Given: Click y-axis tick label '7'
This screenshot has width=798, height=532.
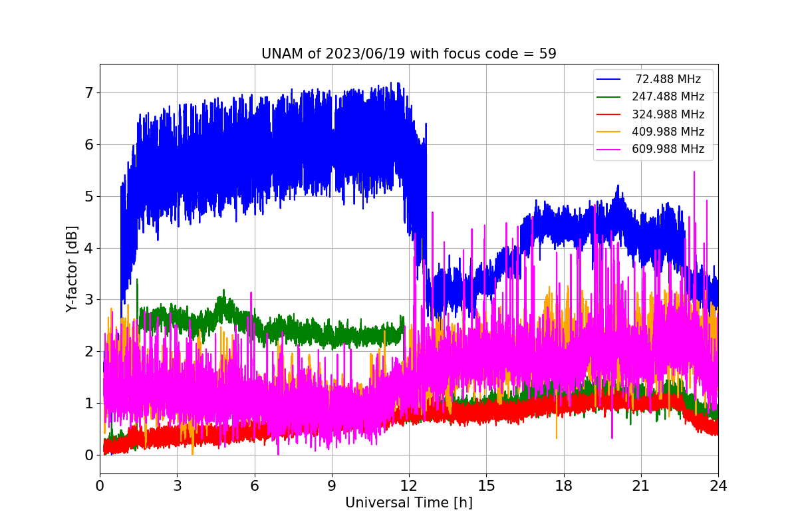Looking at the screenshot, I should point(88,93).
